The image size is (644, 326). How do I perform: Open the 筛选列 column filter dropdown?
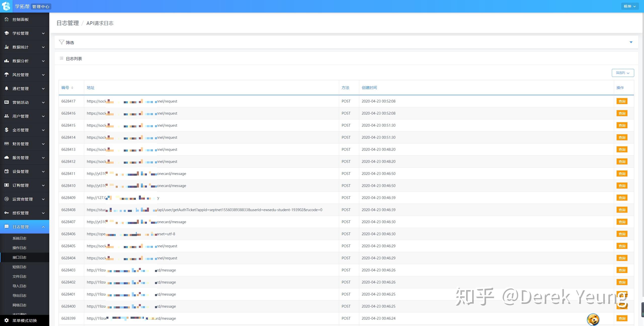coord(623,73)
